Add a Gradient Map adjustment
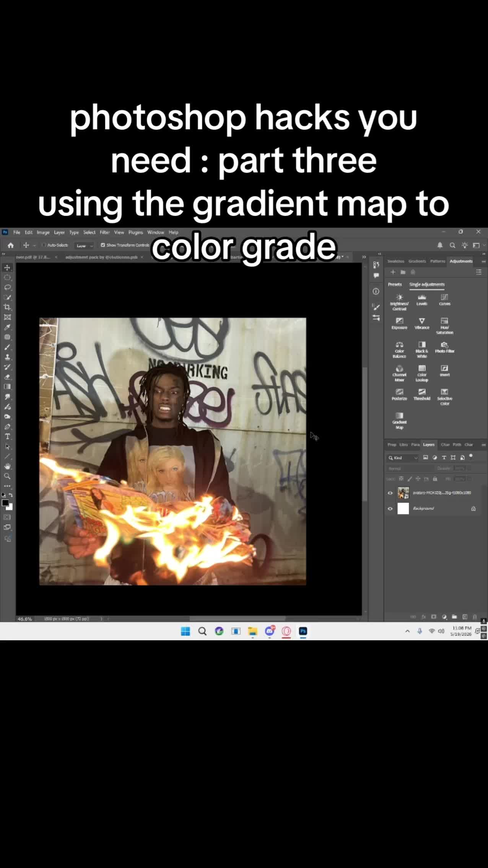This screenshot has width=488, height=868. coord(399,421)
